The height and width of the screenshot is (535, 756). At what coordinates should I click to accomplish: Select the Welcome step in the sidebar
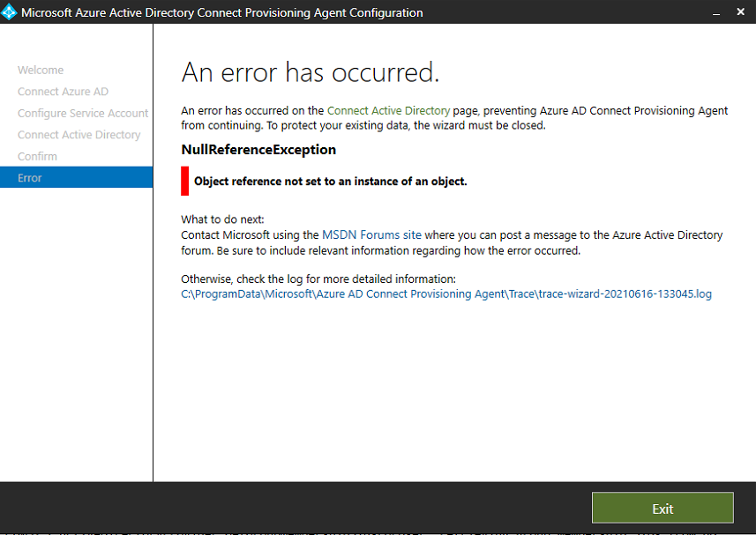tap(41, 70)
